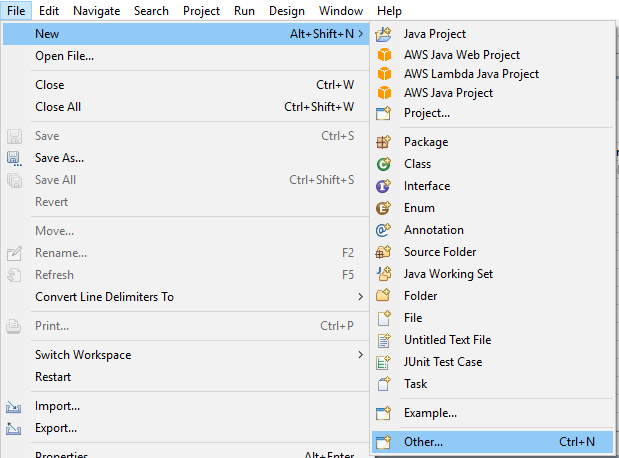Click the Enum icon
Screen dimensions: 619x458
click(x=383, y=208)
